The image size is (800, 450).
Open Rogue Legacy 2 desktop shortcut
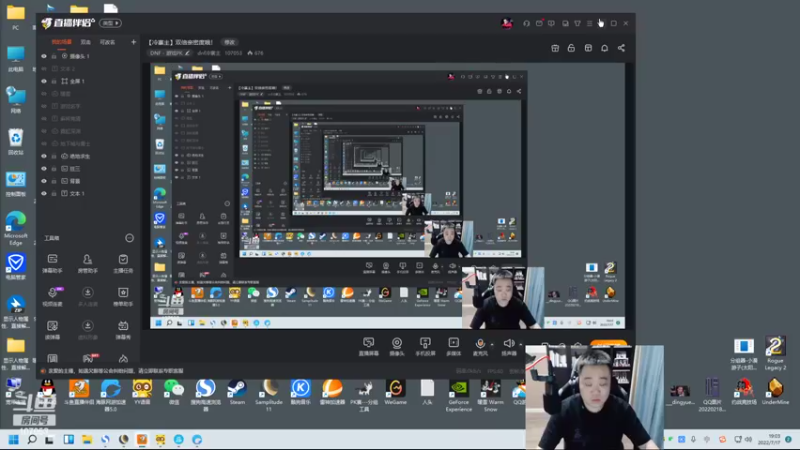tap(774, 353)
